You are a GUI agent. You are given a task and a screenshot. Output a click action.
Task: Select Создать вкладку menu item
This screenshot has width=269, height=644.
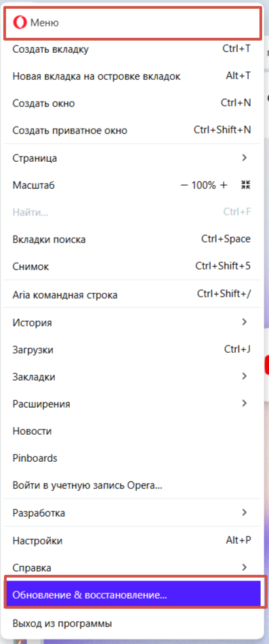tap(132, 49)
